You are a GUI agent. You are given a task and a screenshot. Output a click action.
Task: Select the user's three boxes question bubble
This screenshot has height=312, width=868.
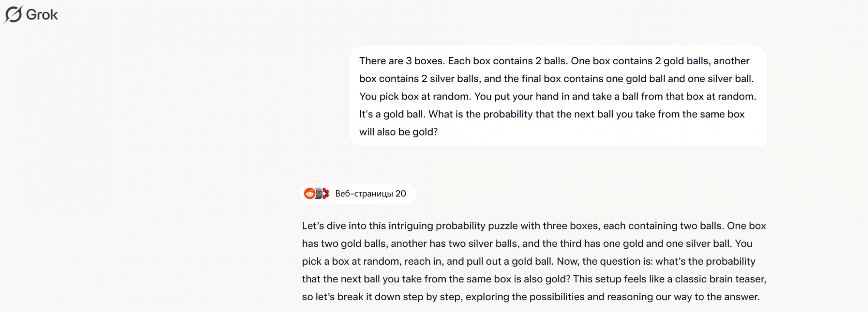[x=558, y=96]
